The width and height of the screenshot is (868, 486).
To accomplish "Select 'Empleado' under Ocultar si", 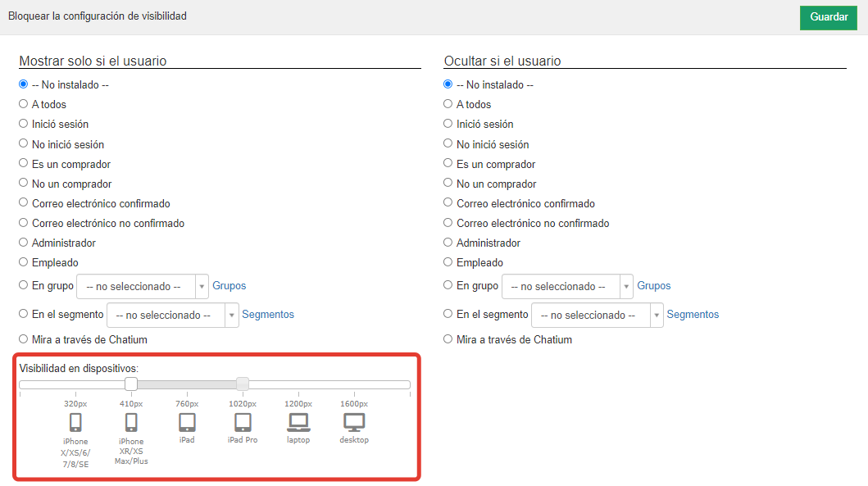I will click(448, 261).
